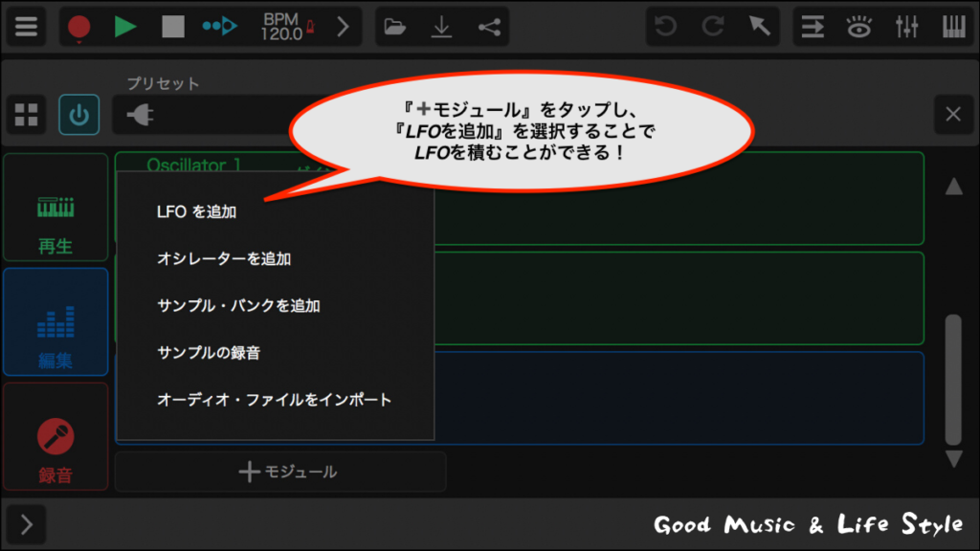Tap the '+モジュール' add module button
Screen dimensions: 980x551
pos(280,472)
